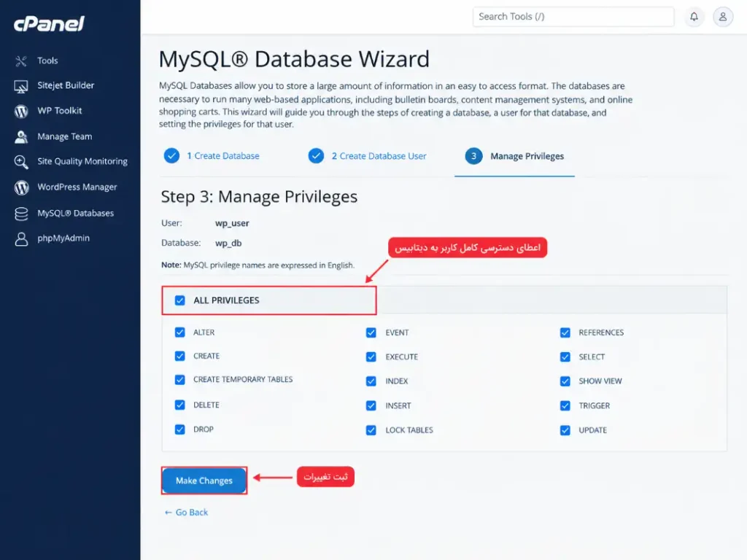
Task: Open WP Toolkit WordPress icon
Action: [x=21, y=112]
